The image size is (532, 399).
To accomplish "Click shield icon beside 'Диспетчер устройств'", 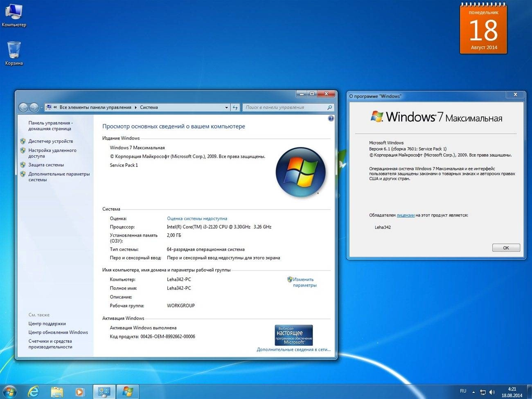I will (23, 141).
